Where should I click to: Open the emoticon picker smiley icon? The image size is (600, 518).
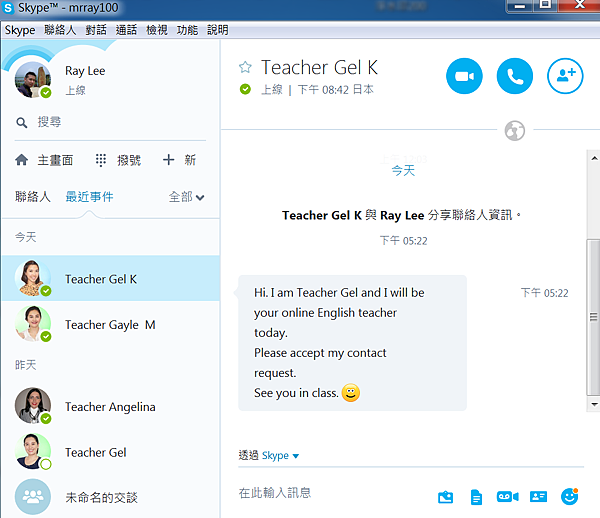pos(569,496)
